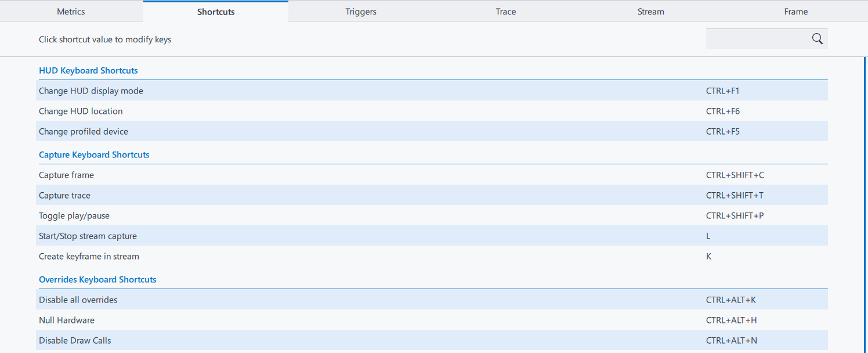The height and width of the screenshot is (353, 868).
Task: Open the Metrics tab
Action: coord(71,12)
